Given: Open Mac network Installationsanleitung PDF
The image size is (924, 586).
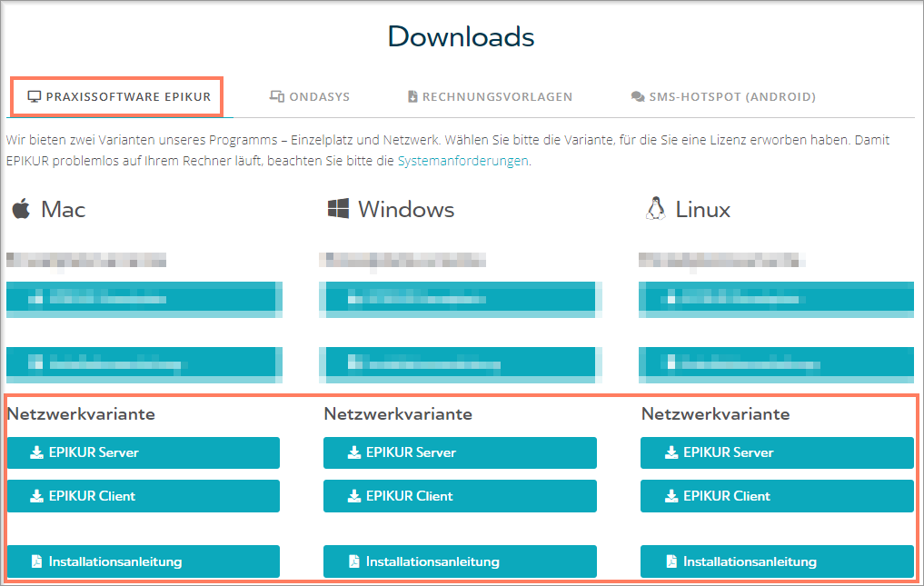Looking at the screenshot, I should pyautogui.click(x=144, y=561).
